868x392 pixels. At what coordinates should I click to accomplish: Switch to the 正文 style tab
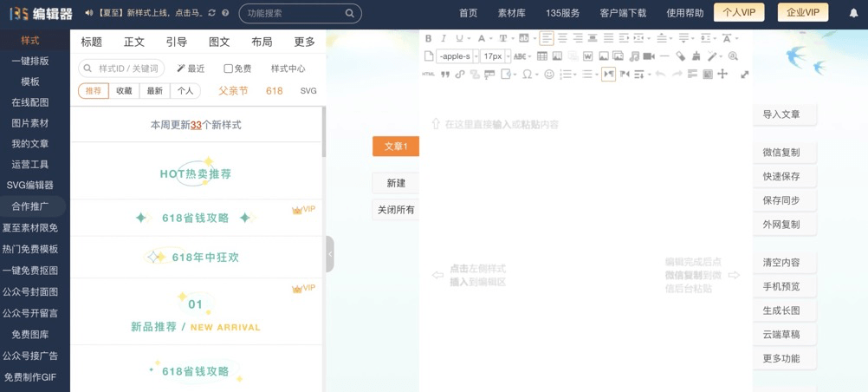coord(134,42)
